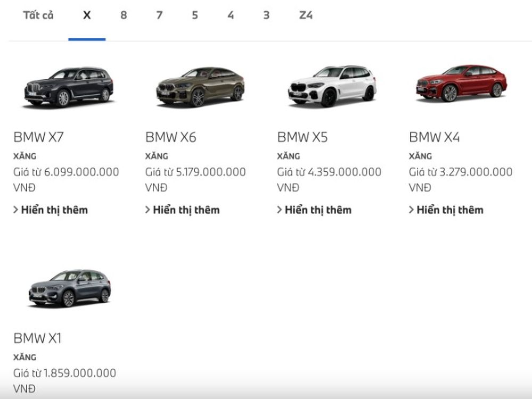Select the X series tab
Viewport: 532px width, 399px height.
(x=87, y=15)
